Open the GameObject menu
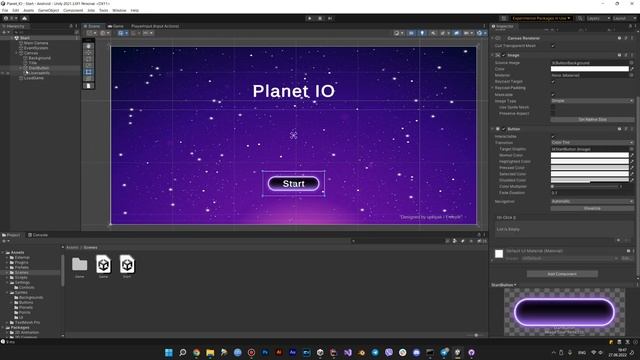This screenshot has width=640, height=360. [49, 10]
